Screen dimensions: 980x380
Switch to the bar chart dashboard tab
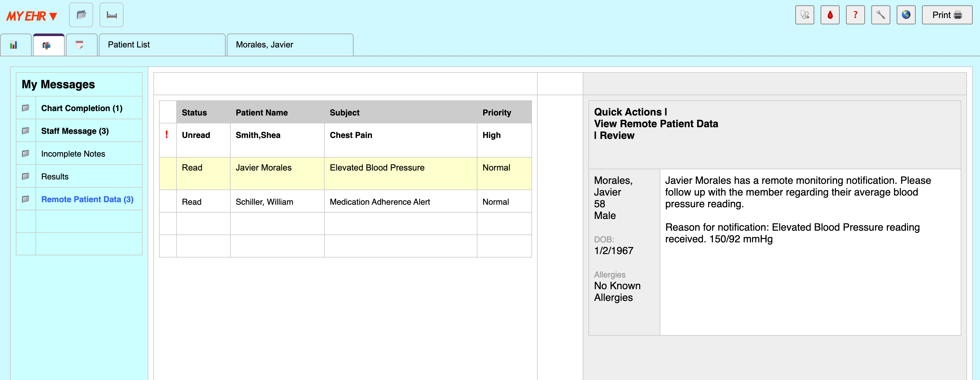pyautogui.click(x=14, y=45)
